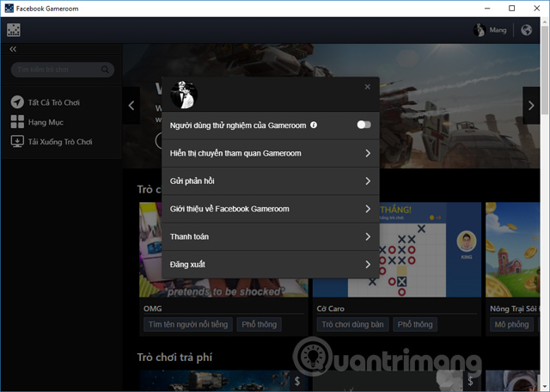This screenshot has width=550, height=392.
Task: Click the compass icon for Tất Cả Trò Chơi
Action: click(17, 102)
